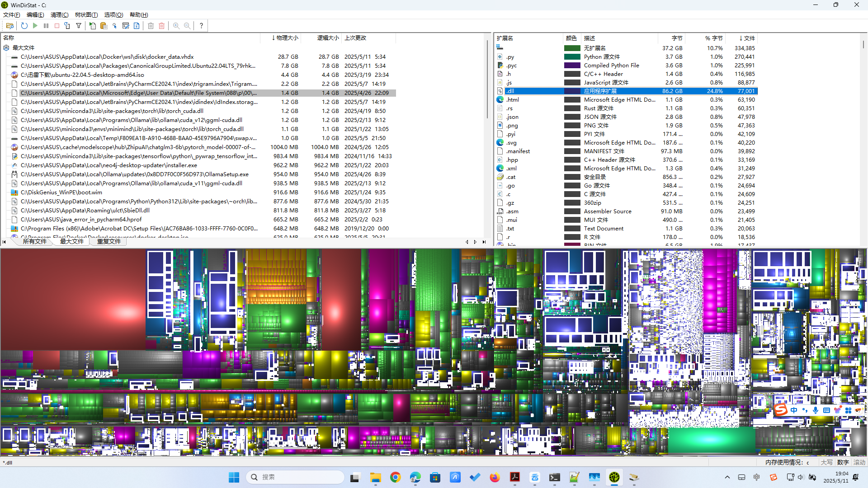
Task: Stop the scan via the red stop icon
Action: point(57,26)
